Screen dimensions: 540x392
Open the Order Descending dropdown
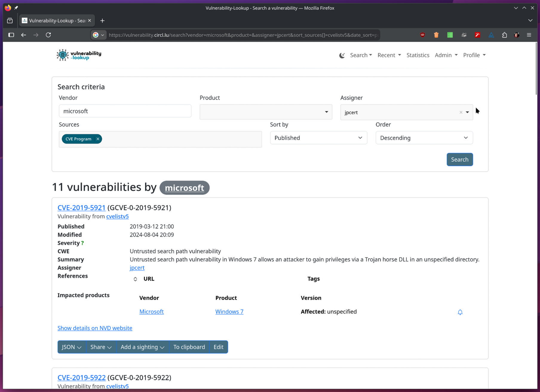coord(424,138)
